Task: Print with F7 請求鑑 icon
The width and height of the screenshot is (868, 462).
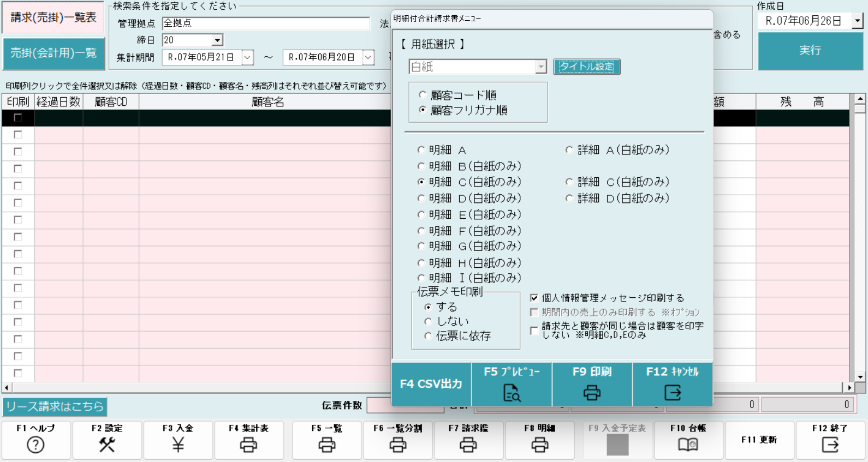Action: (468, 445)
